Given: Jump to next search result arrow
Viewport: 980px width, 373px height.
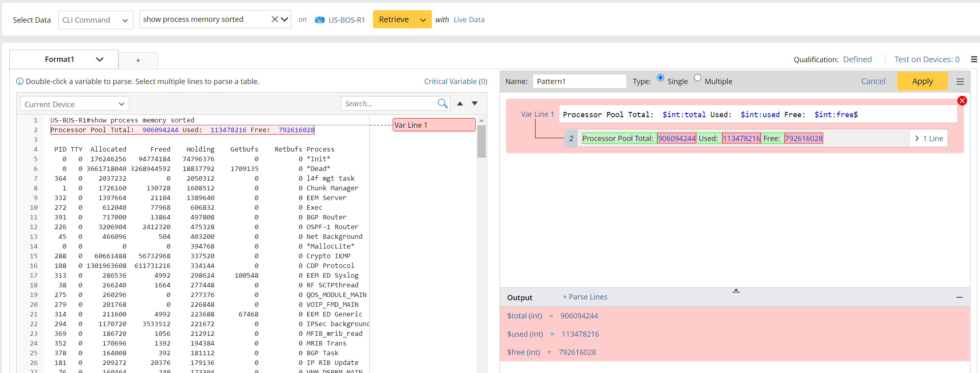Looking at the screenshot, I should [474, 103].
